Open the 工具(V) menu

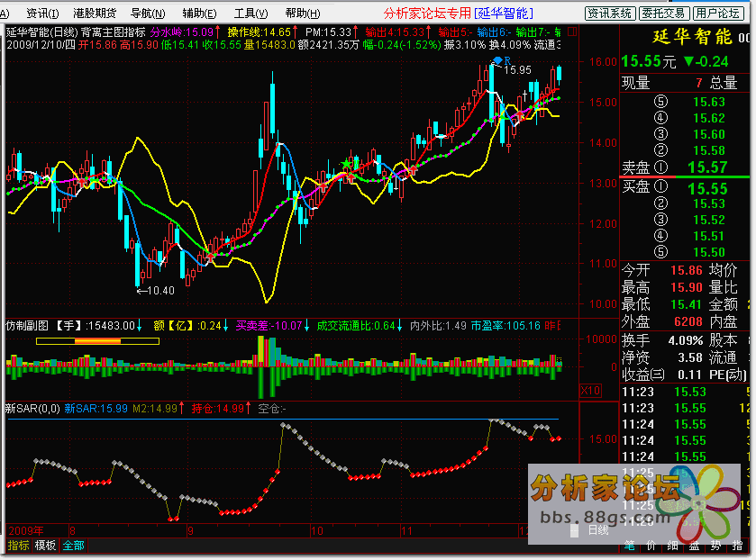point(250,13)
